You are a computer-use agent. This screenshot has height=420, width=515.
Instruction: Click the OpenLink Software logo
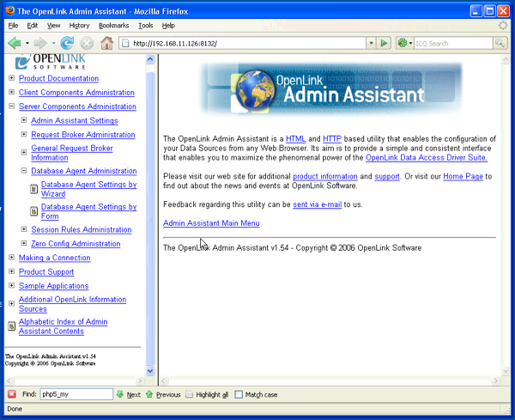point(51,62)
